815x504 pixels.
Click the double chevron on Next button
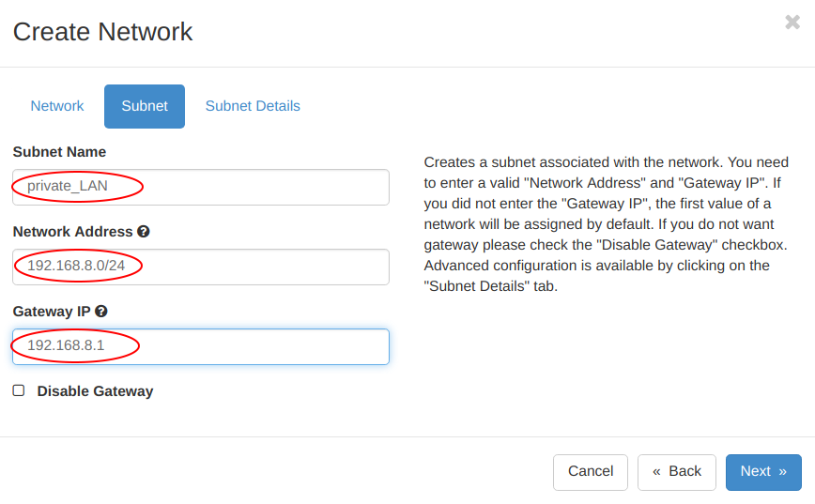point(782,472)
